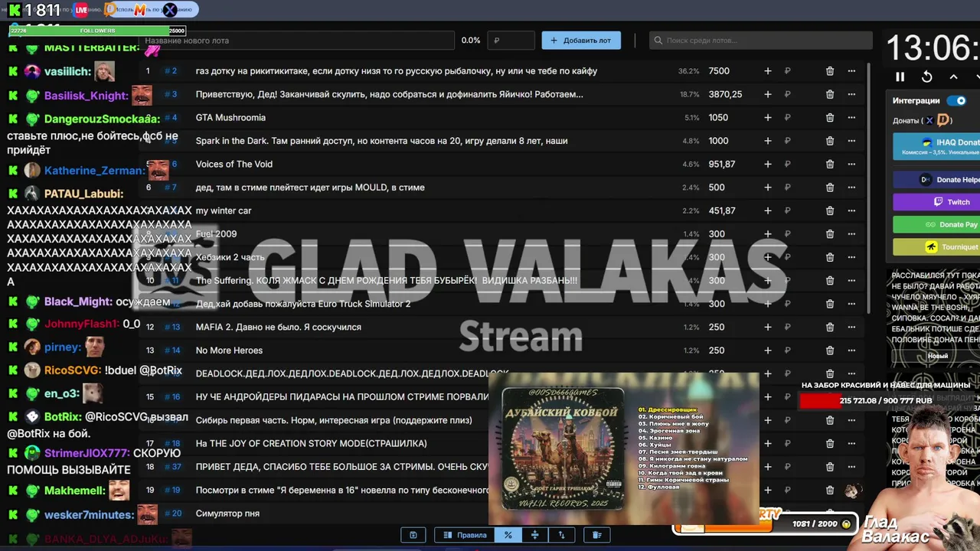Add amount to Spark in the Dark lot

pyautogui.click(x=768, y=141)
